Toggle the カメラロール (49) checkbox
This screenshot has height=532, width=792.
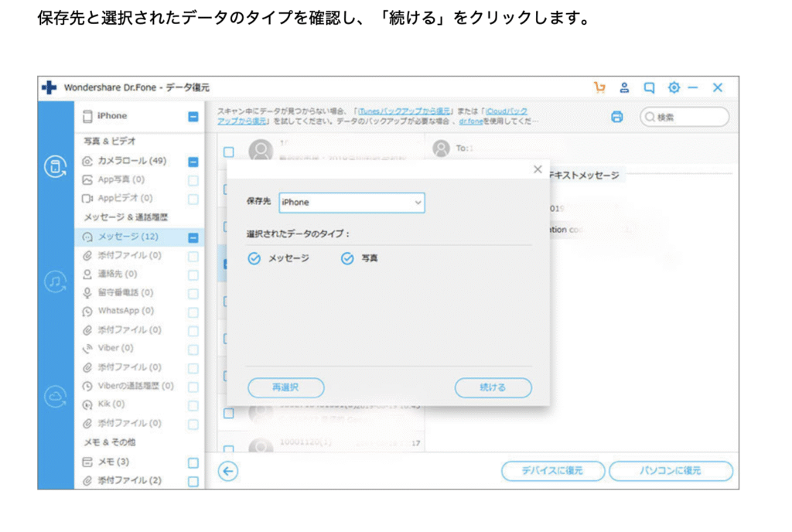(x=193, y=162)
